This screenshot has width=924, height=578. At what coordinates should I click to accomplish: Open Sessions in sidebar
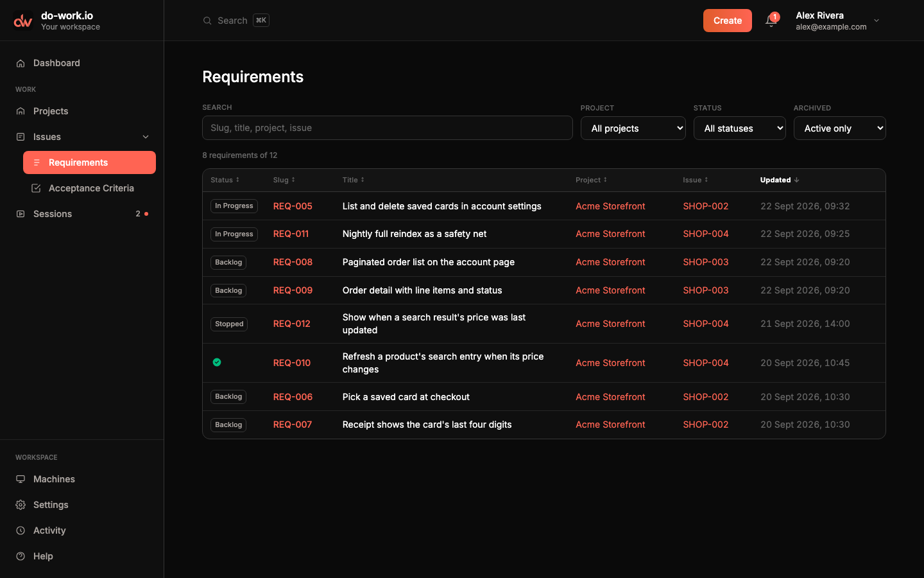coord(82,214)
